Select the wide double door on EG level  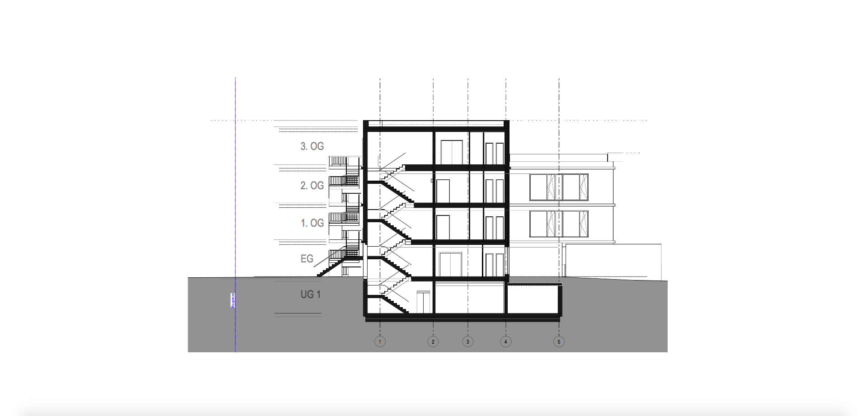point(450,265)
